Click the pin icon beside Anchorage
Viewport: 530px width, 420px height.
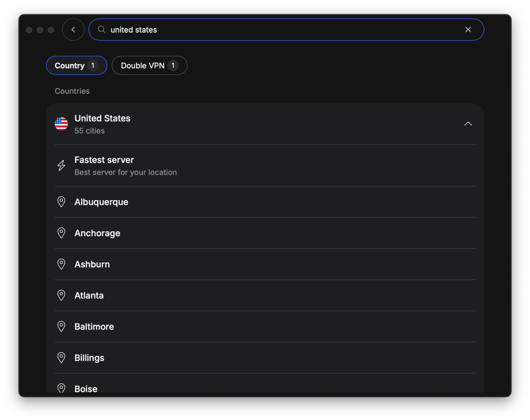point(61,233)
